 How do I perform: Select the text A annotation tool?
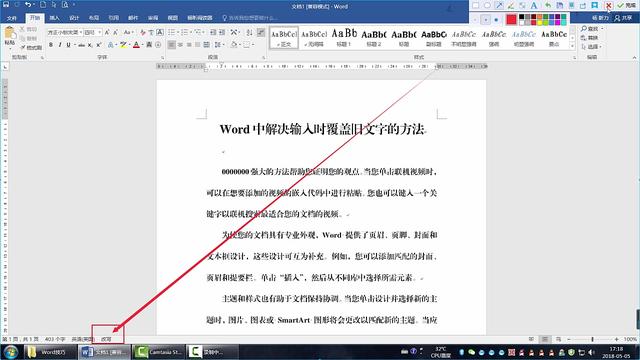point(534,5)
